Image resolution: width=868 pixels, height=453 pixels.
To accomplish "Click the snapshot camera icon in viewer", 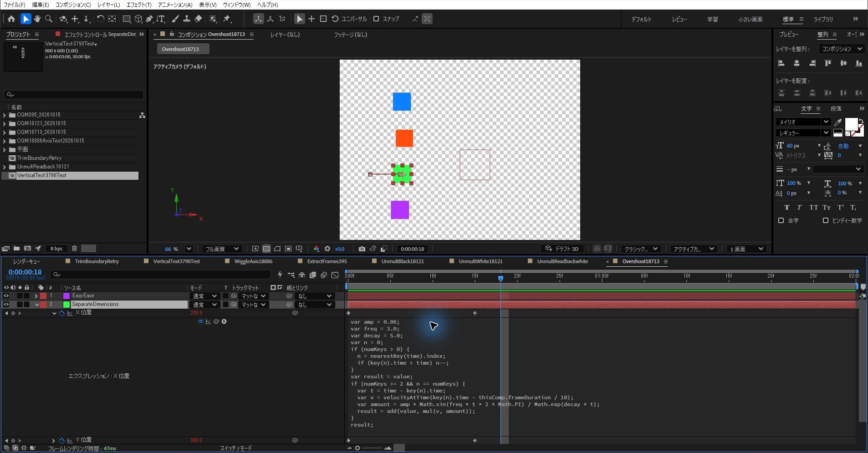I will coord(362,249).
